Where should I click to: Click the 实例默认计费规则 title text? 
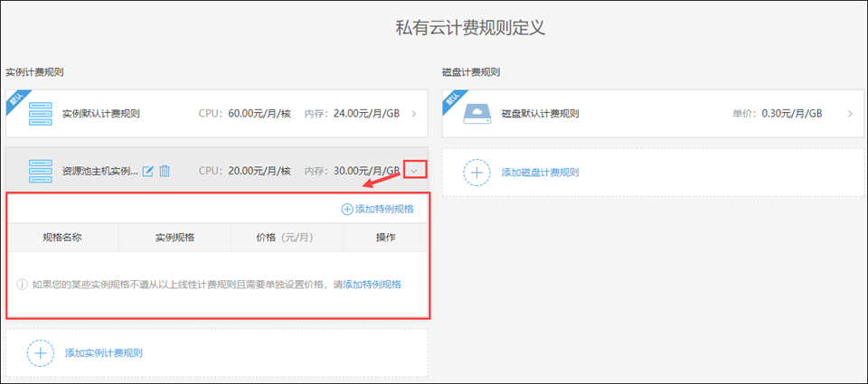100,114
